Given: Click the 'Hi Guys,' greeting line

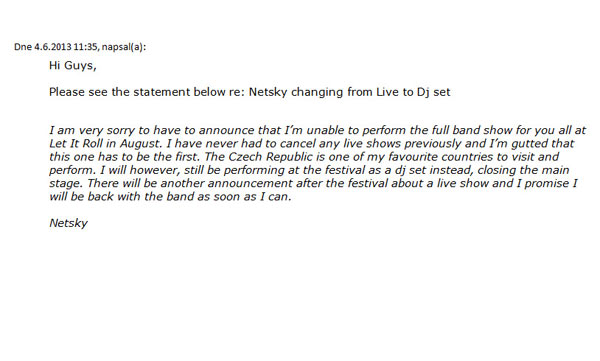Looking at the screenshot, I should tap(73, 66).
